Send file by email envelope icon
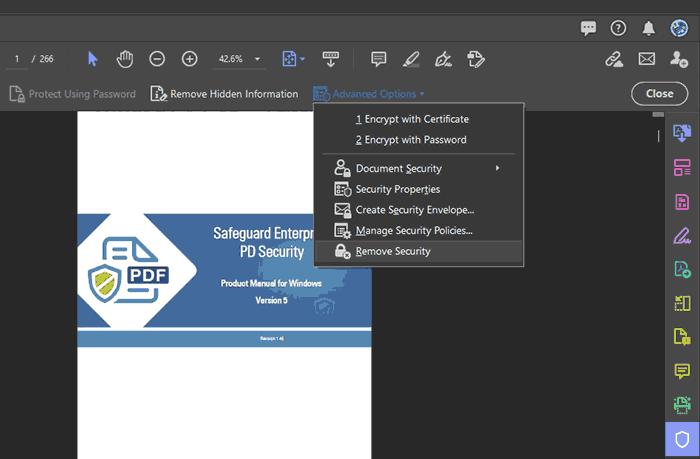The height and width of the screenshot is (459, 700). (646, 59)
